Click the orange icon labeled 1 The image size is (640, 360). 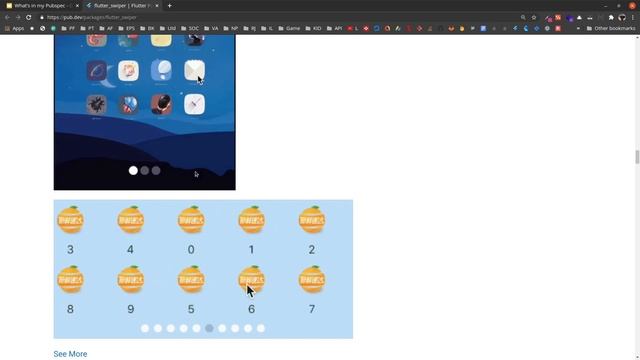(251, 220)
